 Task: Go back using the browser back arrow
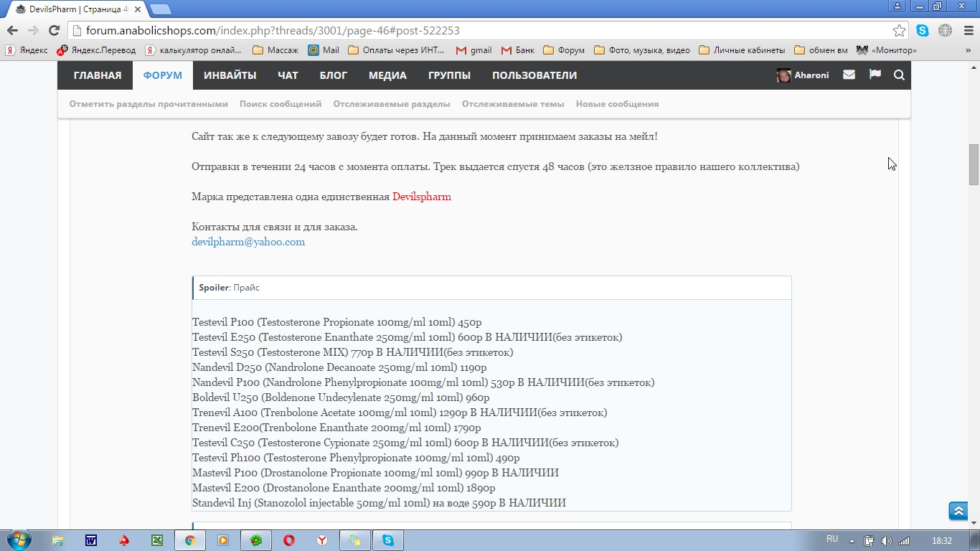(12, 31)
